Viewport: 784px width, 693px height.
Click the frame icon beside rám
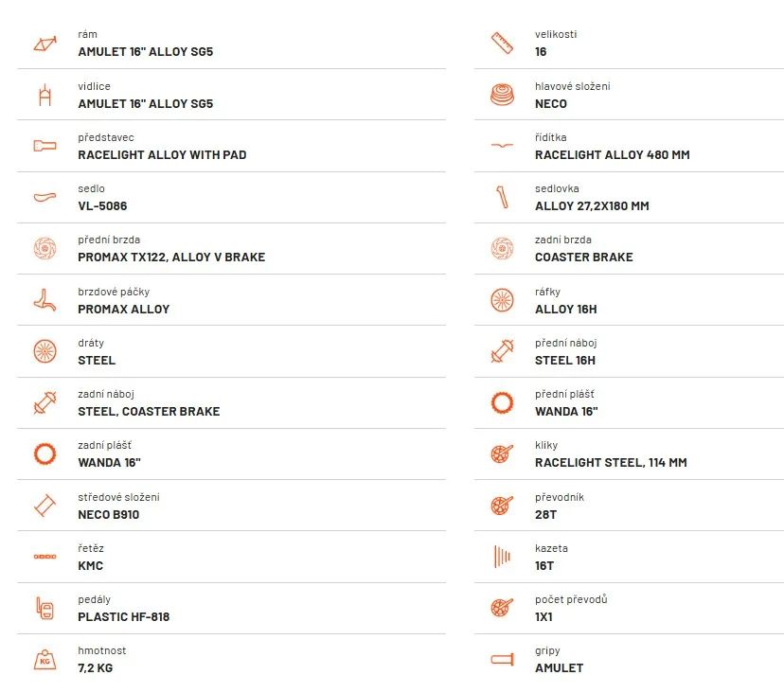[45, 44]
